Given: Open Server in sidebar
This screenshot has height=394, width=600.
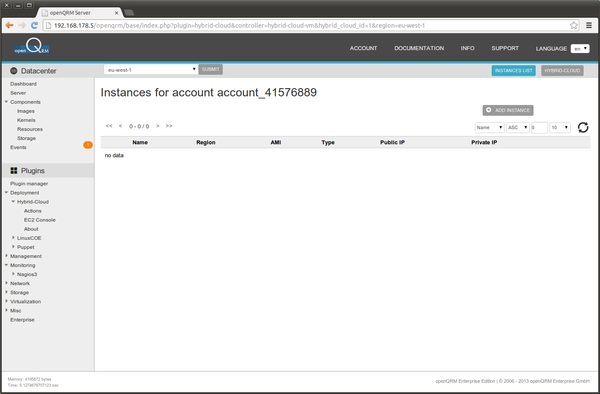Looking at the screenshot, I should [18, 93].
